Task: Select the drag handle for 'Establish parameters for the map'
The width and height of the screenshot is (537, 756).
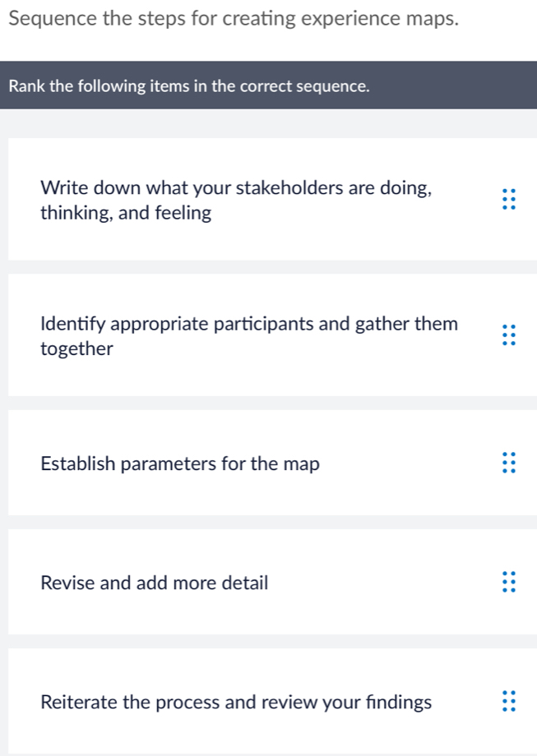Action: [x=509, y=463]
